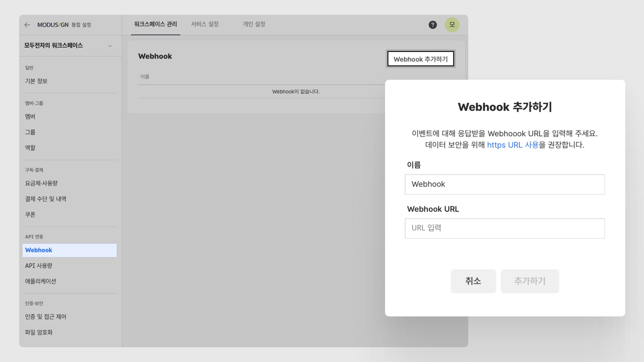Click the Webhook URL input field
The width and height of the screenshot is (644, 362).
[x=504, y=228]
